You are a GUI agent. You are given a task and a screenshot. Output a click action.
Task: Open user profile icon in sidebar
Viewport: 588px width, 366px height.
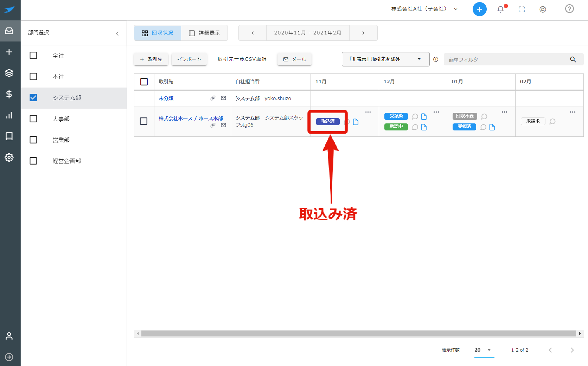9,336
